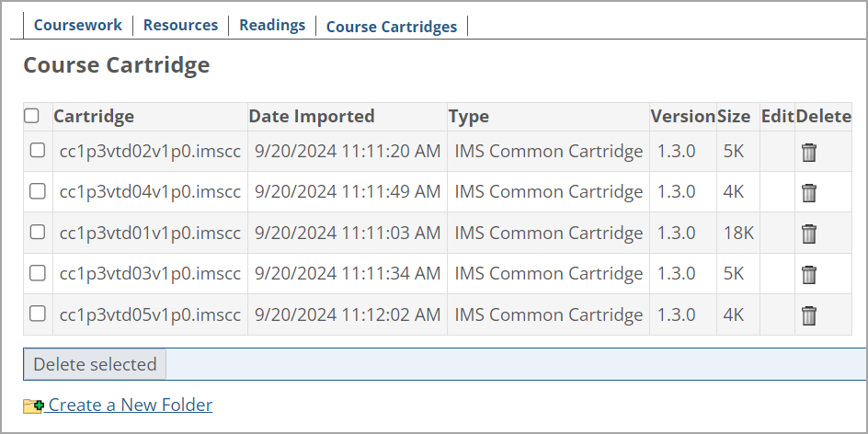868x434 pixels.
Task: Check the box for cc1p3vtd02v1p0.imscc
Action: 38,151
